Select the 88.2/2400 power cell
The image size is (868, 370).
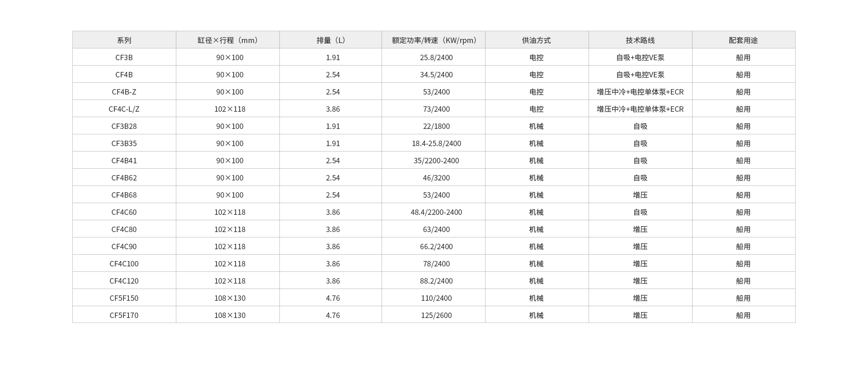coord(436,281)
